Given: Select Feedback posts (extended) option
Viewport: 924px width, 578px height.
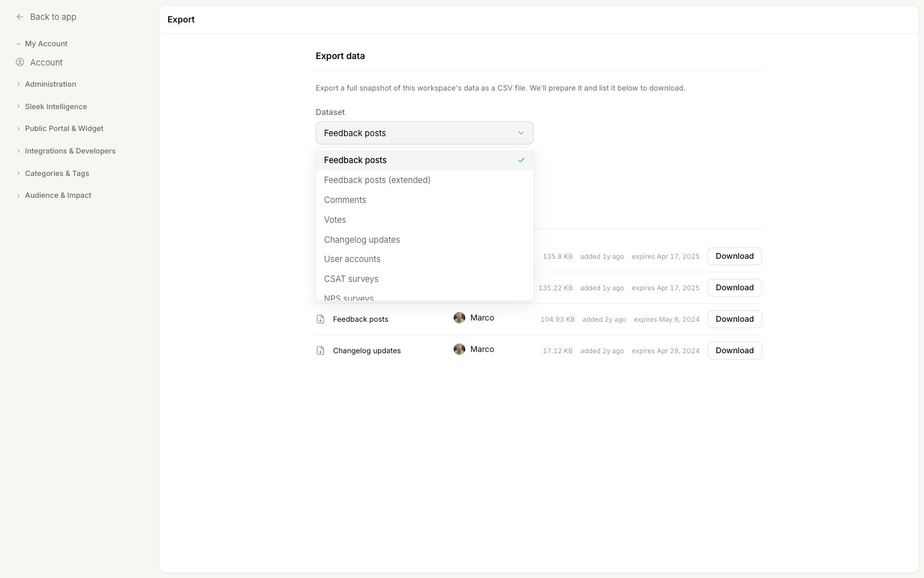Looking at the screenshot, I should [425, 180].
